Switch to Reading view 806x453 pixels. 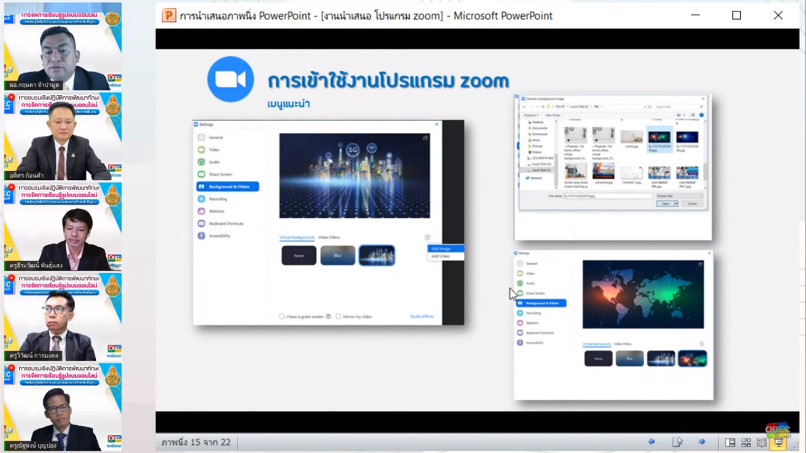tap(762, 442)
